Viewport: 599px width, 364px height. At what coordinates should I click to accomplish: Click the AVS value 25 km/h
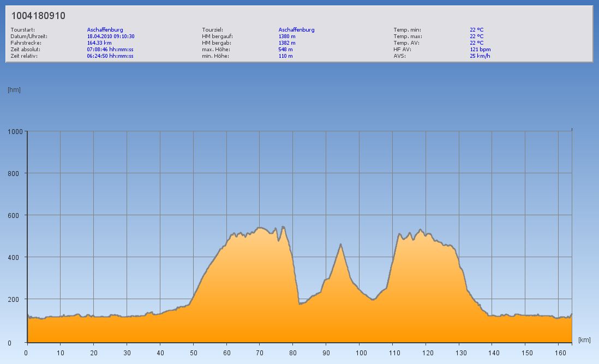click(479, 56)
